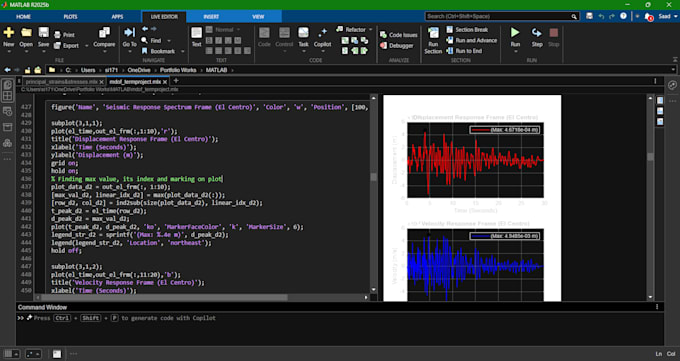680x361 pixels.
Task: Click browse for folder icon in address bar
Action: (38, 70)
